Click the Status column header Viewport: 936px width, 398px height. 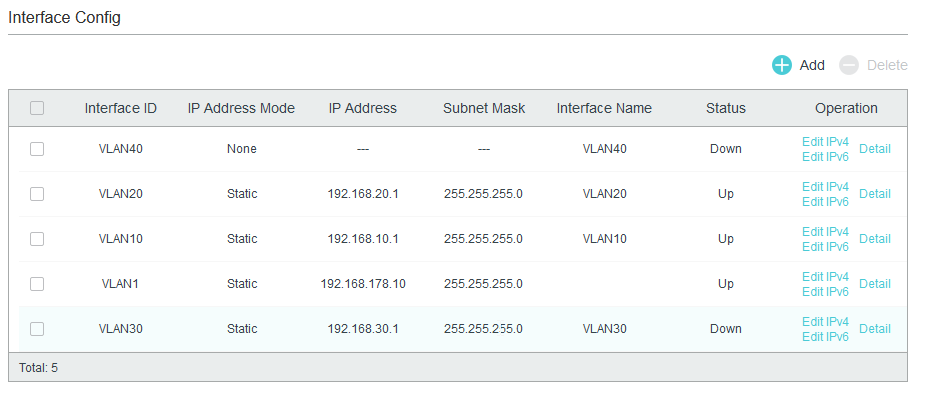(x=726, y=108)
